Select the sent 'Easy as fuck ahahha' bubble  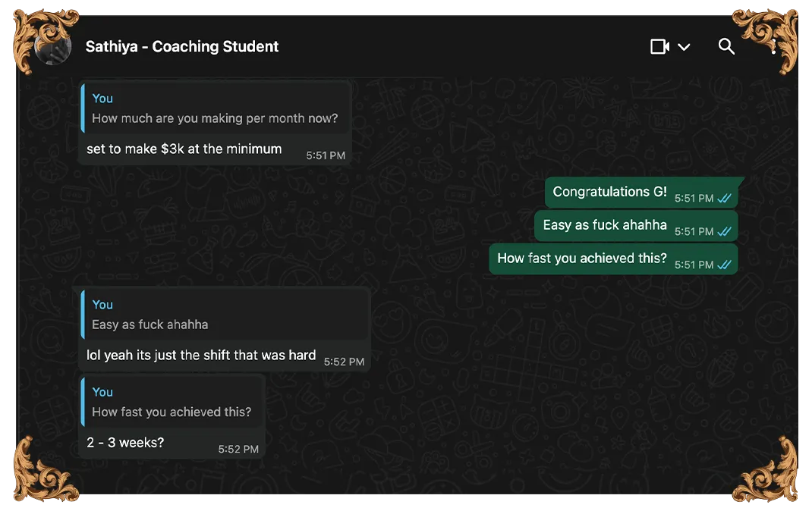[x=636, y=225]
